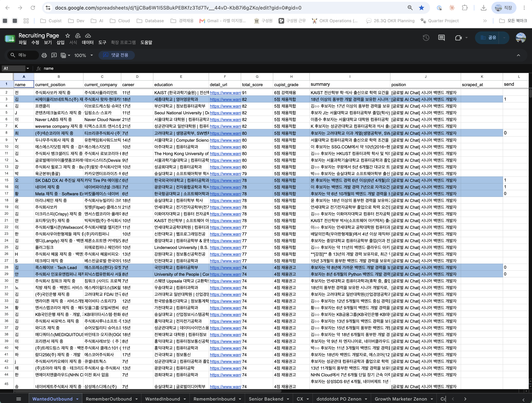Open Chrome three-dot menu

click(524, 8)
